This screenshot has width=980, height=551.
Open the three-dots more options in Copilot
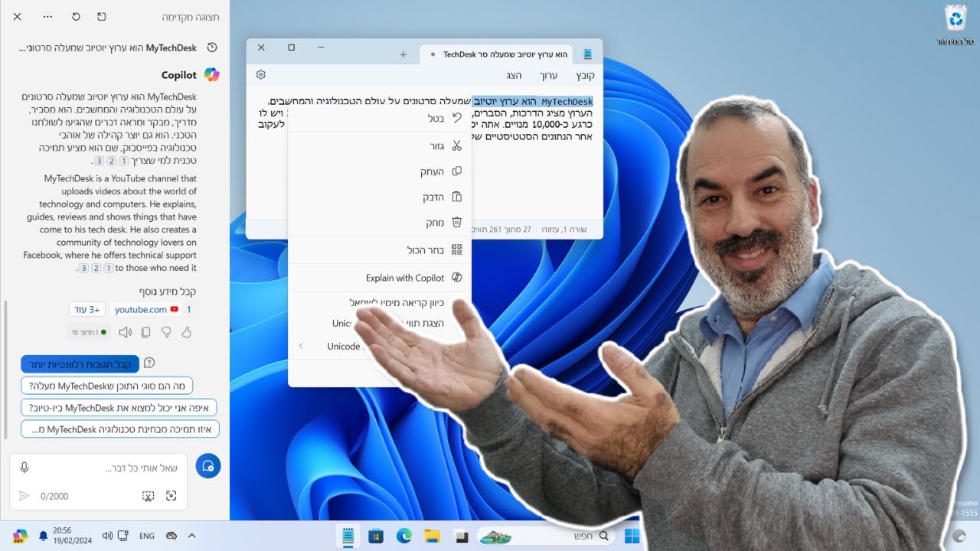coord(48,16)
